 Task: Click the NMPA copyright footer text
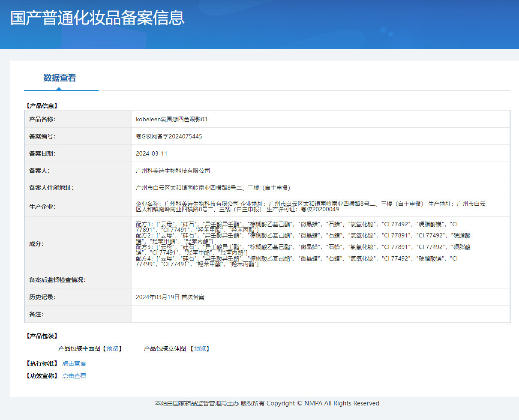click(267, 403)
